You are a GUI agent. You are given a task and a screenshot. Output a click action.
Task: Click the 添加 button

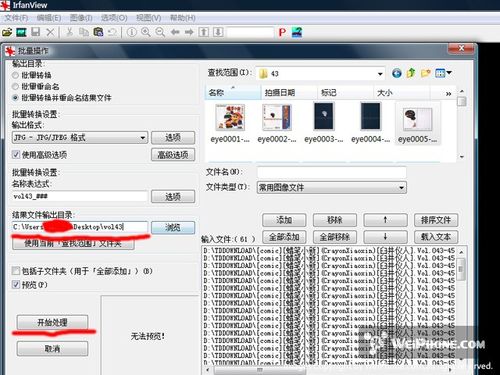[284, 220]
